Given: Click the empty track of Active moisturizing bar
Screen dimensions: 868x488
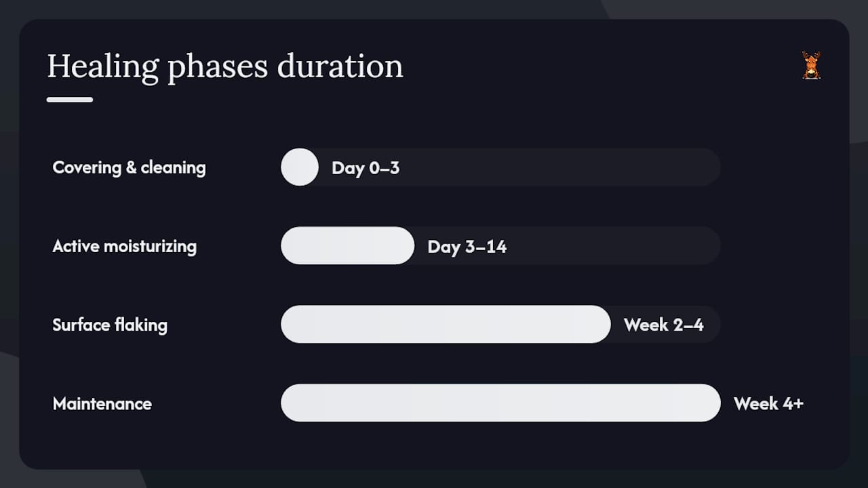Looking at the screenshot, I should pyautogui.click(x=614, y=245).
